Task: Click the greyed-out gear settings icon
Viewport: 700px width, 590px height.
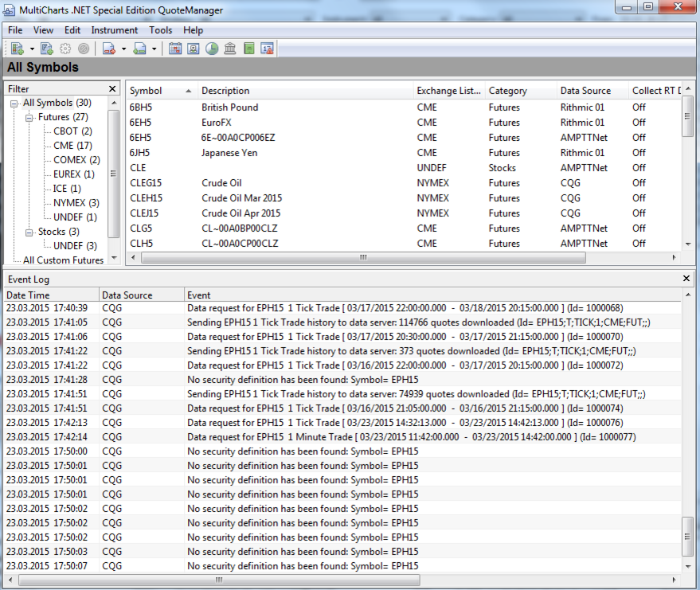Action: 65,49
